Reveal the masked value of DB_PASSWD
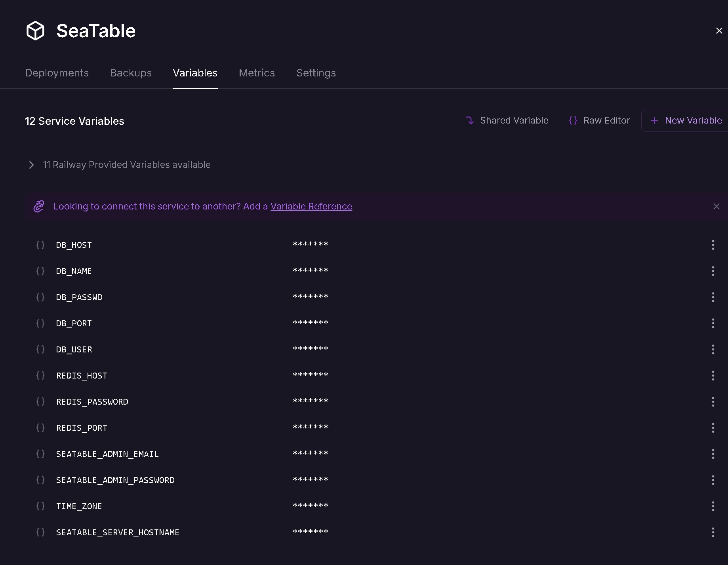The height and width of the screenshot is (565, 728). [311, 296]
